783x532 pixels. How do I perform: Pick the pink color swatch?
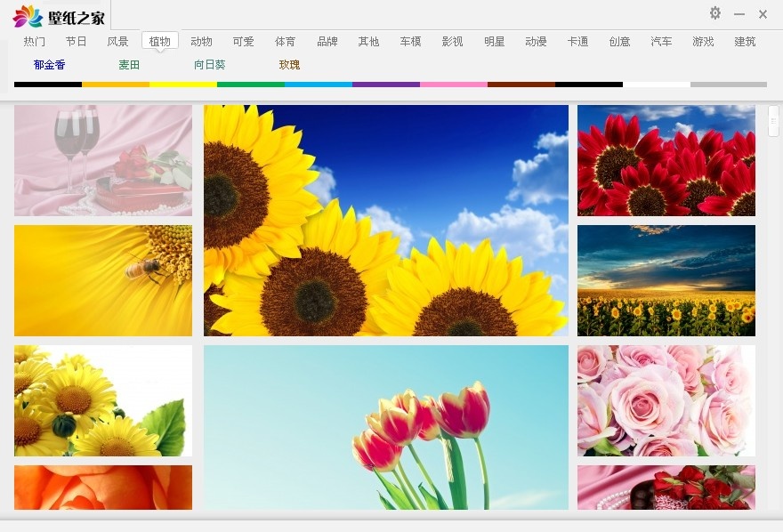pos(454,85)
